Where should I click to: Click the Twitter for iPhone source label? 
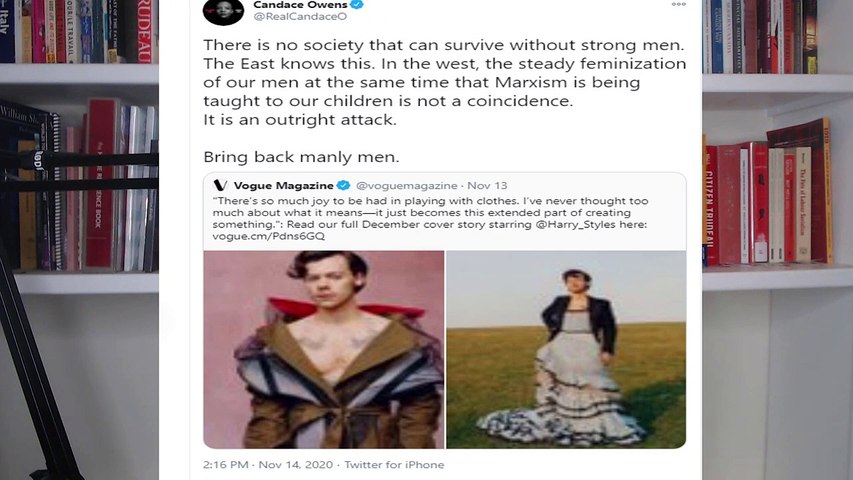pyautogui.click(x=394, y=465)
